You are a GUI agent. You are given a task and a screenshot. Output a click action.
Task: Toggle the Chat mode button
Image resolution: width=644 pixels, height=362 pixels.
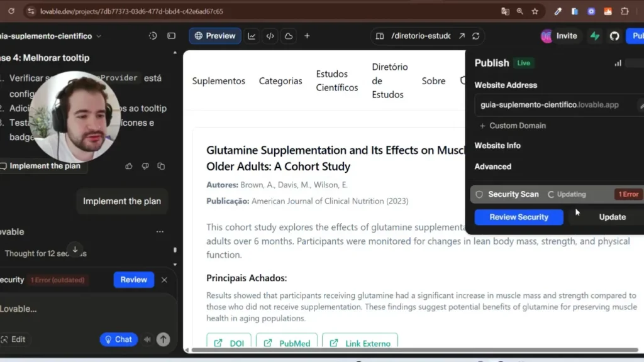pyautogui.click(x=118, y=339)
